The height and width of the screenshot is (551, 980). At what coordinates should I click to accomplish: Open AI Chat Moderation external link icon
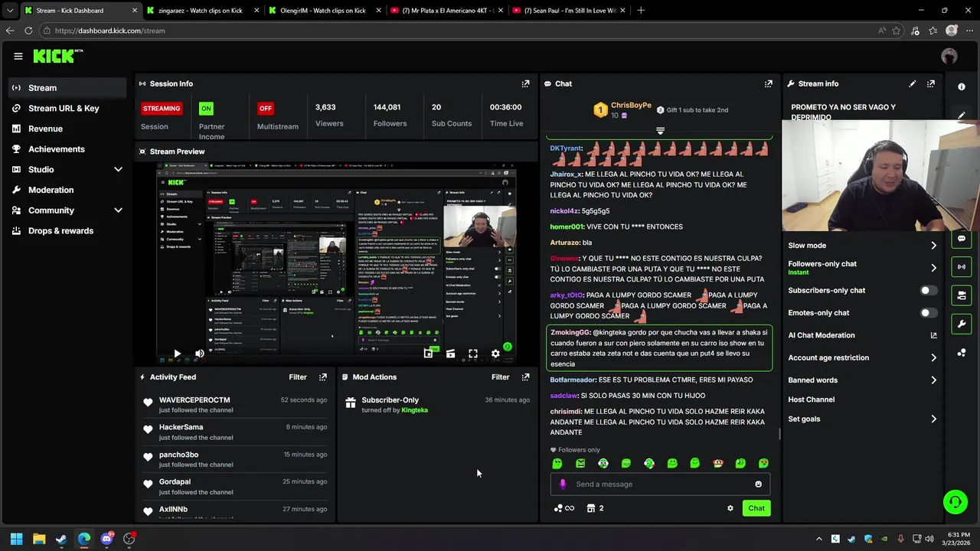click(x=933, y=335)
